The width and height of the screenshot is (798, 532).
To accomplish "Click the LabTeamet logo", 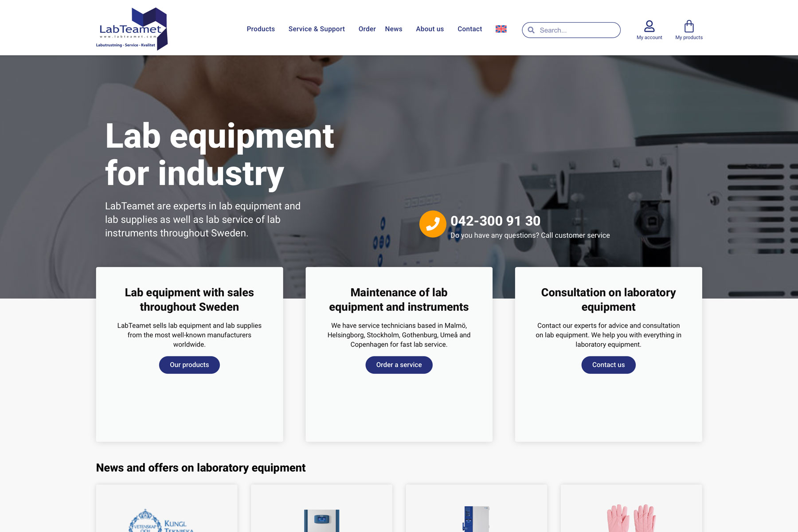I will coord(132,29).
